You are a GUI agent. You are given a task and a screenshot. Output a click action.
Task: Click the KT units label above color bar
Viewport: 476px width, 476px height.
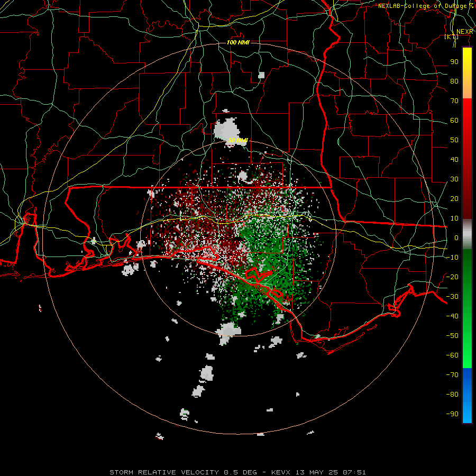pos(452,37)
